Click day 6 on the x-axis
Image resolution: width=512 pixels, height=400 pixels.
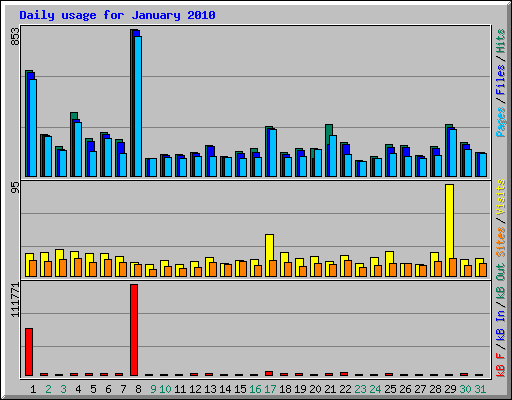[108, 389]
